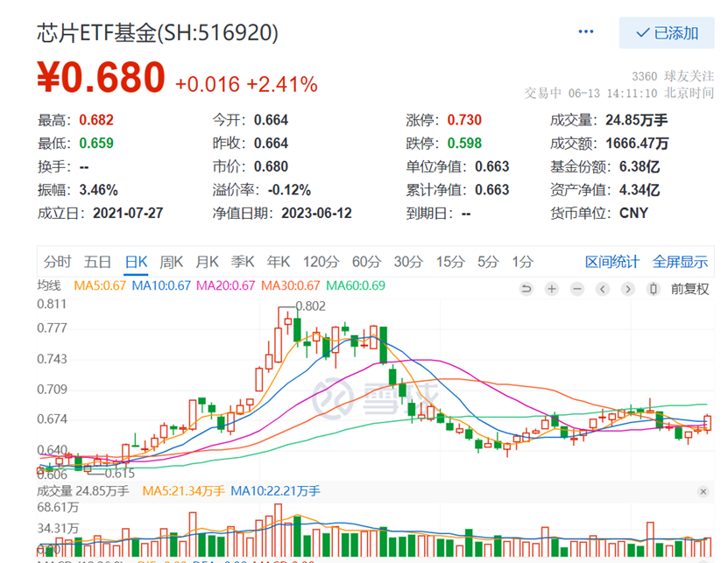The image size is (728, 563).
Task: Click the 成交额 value 1666.47万
Action: [x=637, y=144]
